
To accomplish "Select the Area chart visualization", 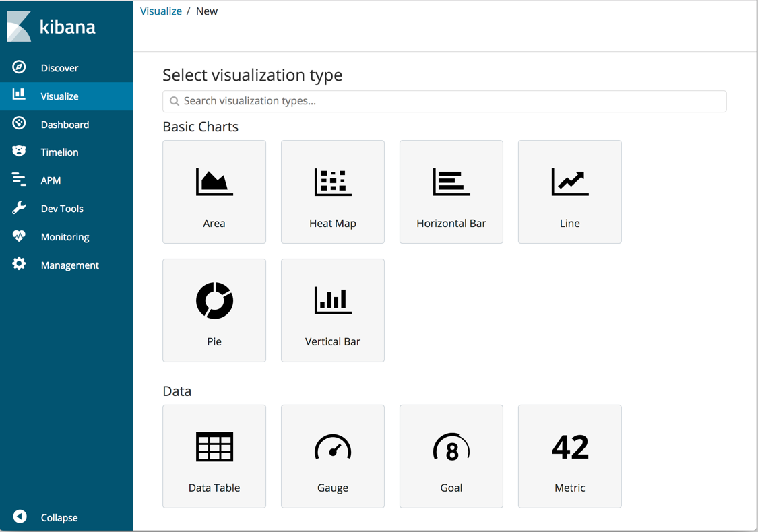I will 214,192.
